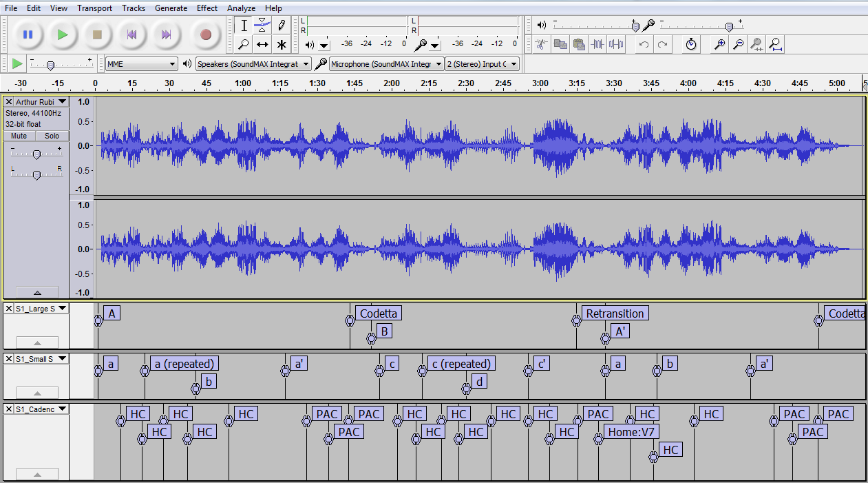This screenshot has height=483, width=868.
Task: Open the 2 (Stereo) Input channels dropdown
Action: 482,64
